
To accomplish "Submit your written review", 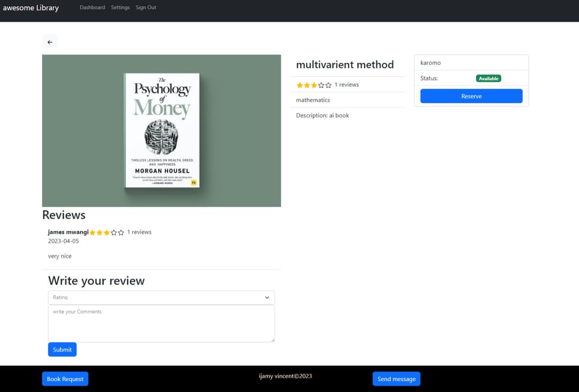I will point(62,349).
